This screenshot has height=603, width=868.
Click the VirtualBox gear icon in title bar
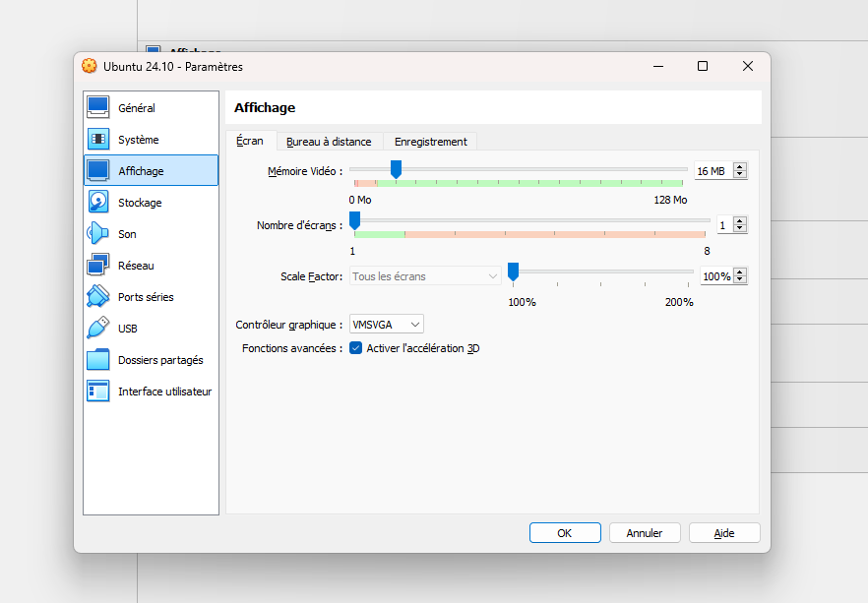90,66
